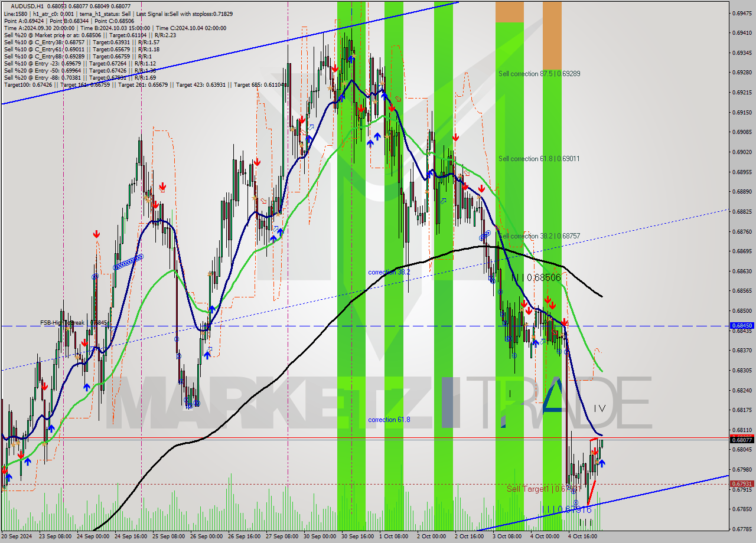Select the 'Sell %10 @ C_Entry38' line
This screenshot has height=543, width=756.
tap(82, 42)
